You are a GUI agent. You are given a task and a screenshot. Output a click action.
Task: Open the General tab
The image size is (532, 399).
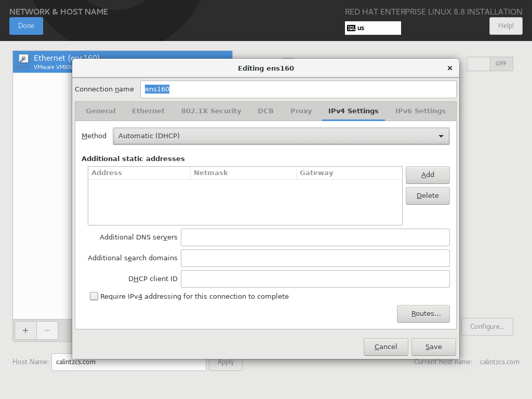[x=100, y=111]
